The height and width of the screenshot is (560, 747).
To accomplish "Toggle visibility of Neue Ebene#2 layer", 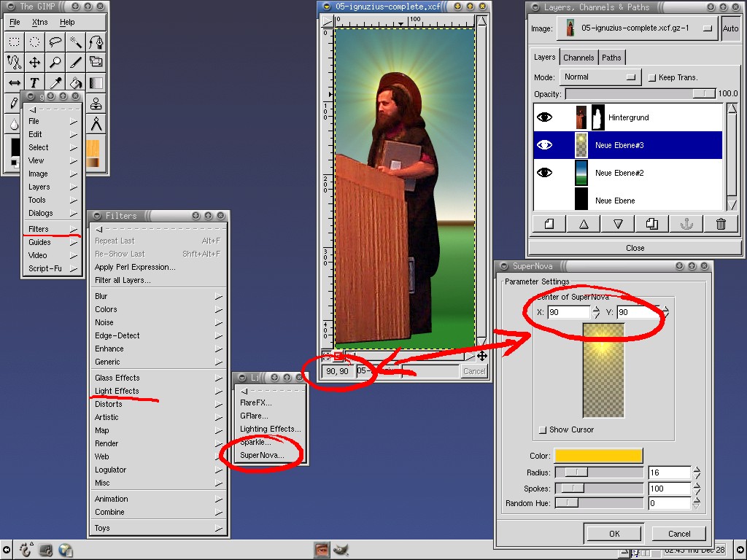I will point(544,173).
